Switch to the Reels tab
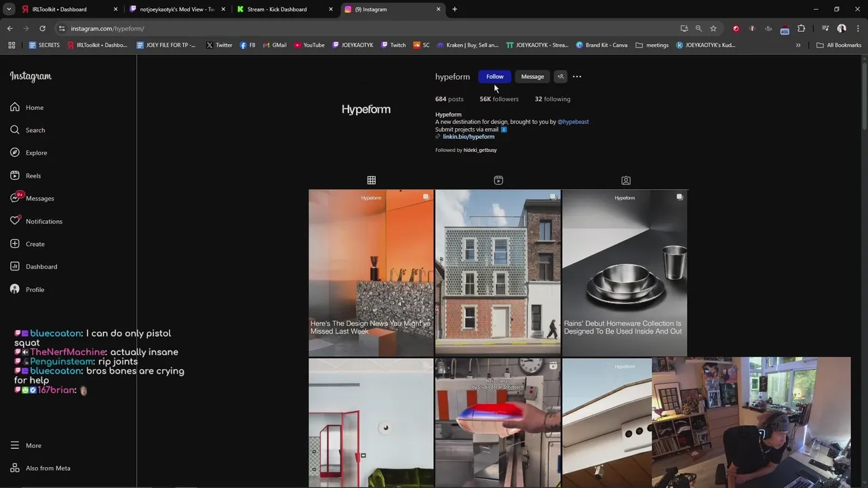 pos(498,180)
